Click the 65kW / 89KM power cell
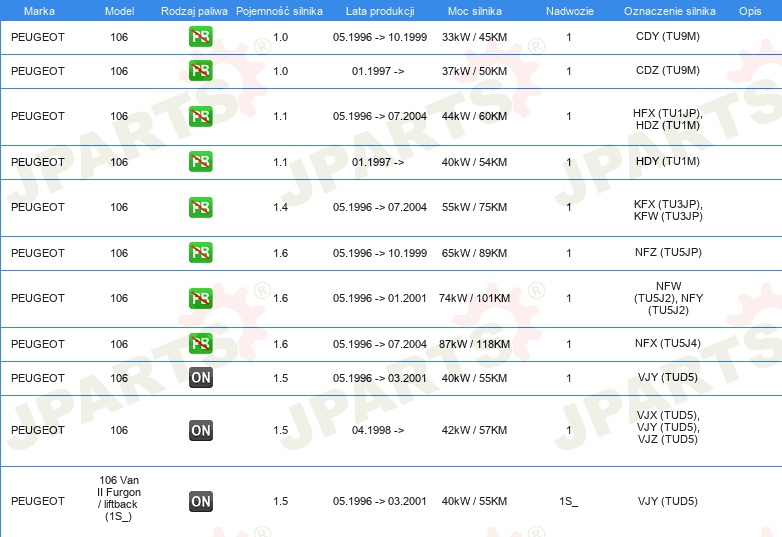 click(x=474, y=253)
